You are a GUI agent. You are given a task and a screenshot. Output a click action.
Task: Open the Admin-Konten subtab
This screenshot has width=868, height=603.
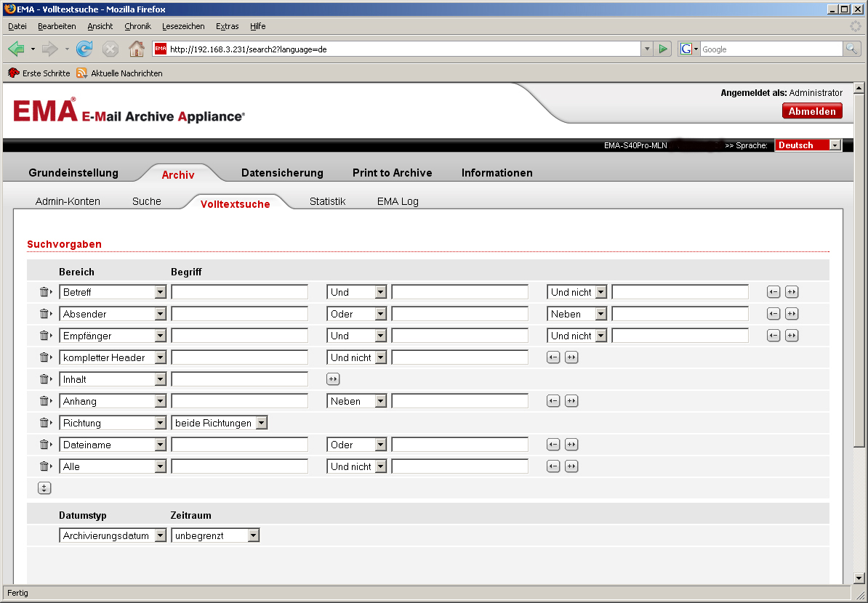68,201
